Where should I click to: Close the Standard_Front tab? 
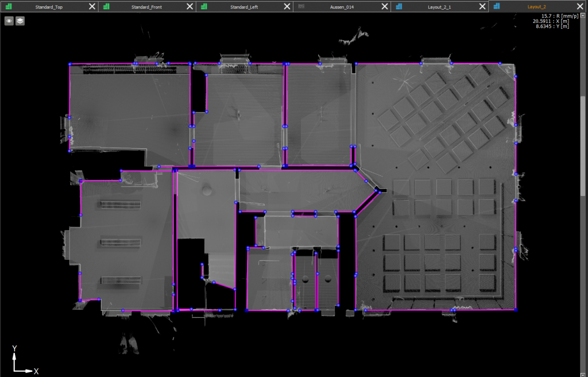(190, 6)
